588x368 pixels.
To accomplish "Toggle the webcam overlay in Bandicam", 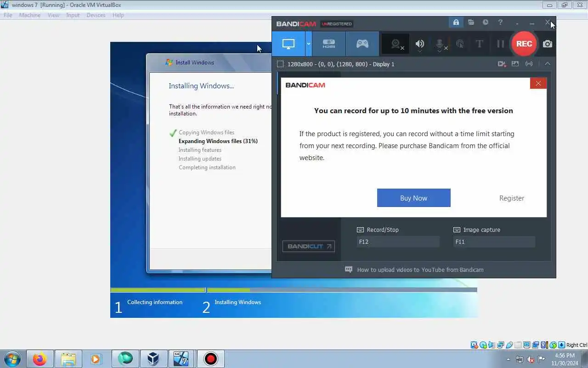I will tap(396, 44).
